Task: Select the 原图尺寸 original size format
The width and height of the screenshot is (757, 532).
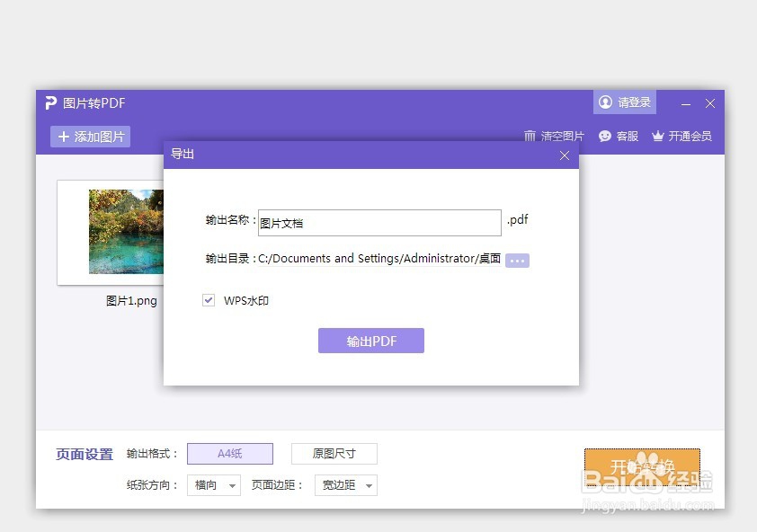Action: pyautogui.click(x=334, y=454)
